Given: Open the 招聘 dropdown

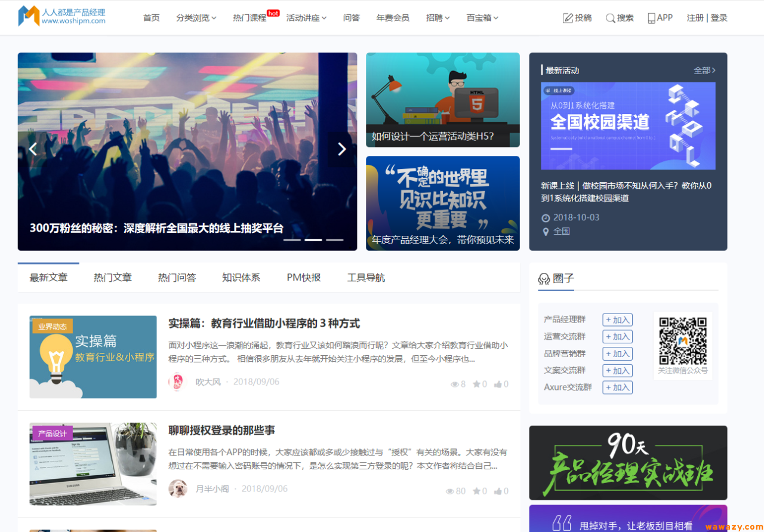Looking at the screenshot, I should click(438, 17).
